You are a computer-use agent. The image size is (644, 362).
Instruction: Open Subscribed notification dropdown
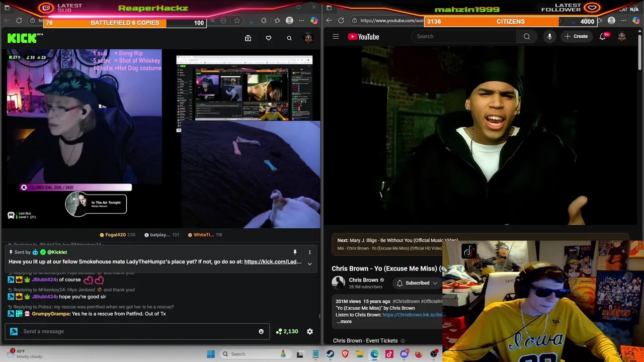(x=417, y=283)
